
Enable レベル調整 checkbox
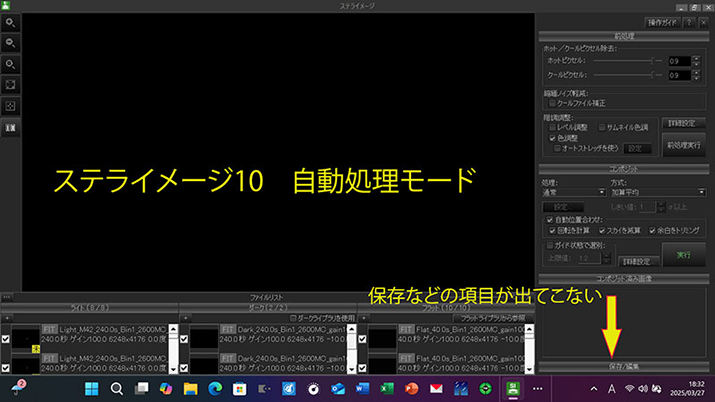(x=552, y=127)
